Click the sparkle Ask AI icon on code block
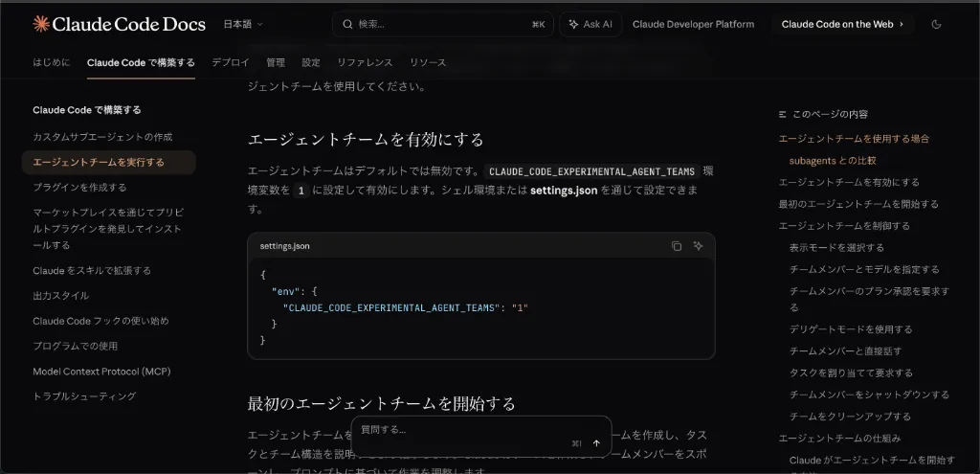This screenshot has height=474, width=980. (698, 246)
